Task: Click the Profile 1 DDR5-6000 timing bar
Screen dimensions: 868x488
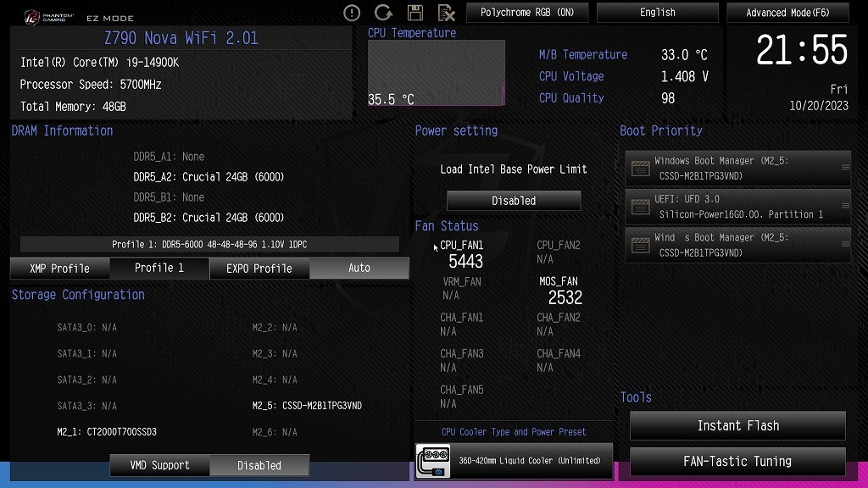Action: 209,245
